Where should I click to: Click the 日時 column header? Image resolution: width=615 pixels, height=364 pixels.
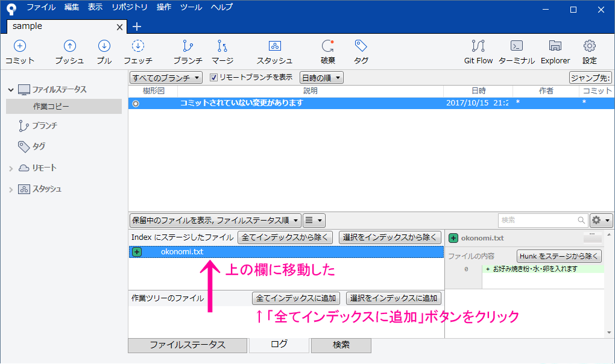click(479, 91)
